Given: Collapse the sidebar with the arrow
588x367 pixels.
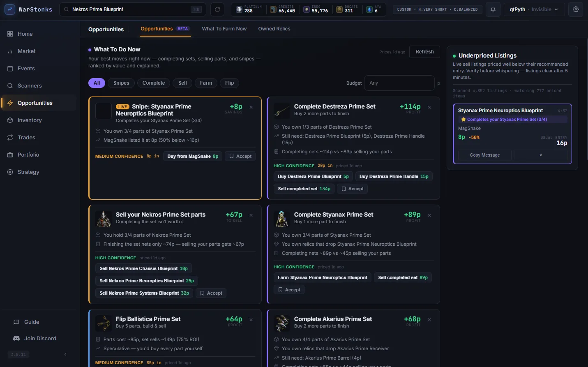Looking at the screenshot, I should pos(65,354).
